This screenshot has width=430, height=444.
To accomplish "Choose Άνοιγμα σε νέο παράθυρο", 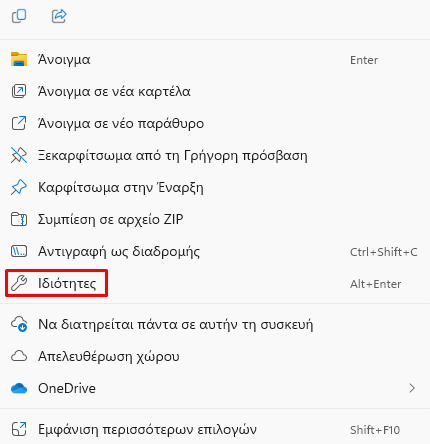I will [x=215, y=123].
